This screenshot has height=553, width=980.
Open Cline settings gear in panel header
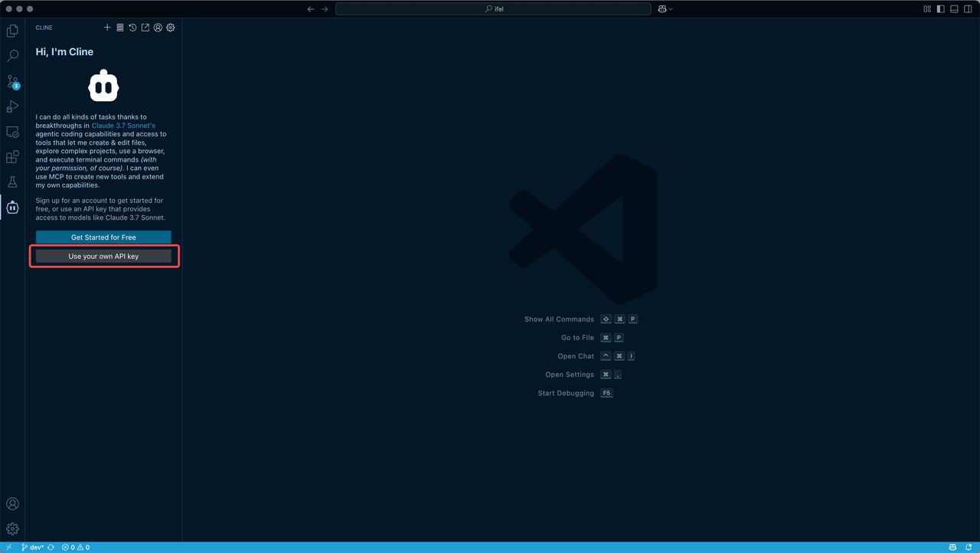click(171, 28)
